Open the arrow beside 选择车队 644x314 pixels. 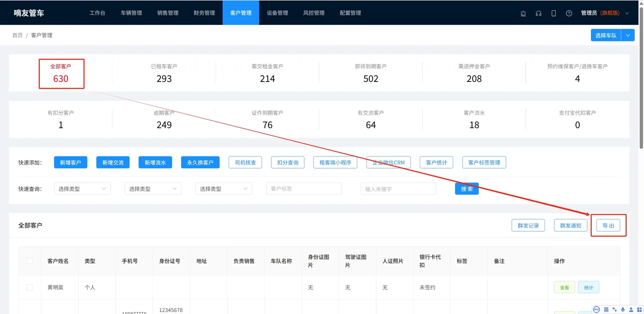[x=628, y=35]
